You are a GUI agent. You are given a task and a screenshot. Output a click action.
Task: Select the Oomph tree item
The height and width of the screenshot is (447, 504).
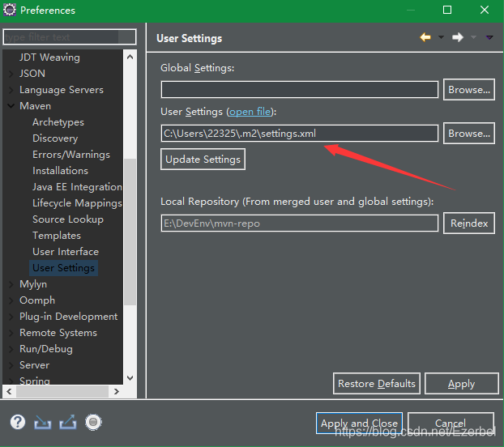[x=37, y=300]
